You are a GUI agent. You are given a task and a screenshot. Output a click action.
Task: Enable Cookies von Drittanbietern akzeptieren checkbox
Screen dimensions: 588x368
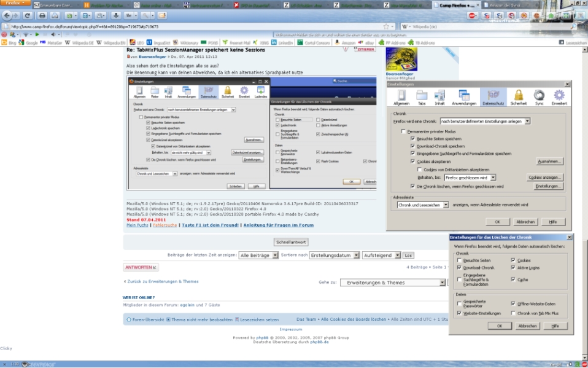pyautogui.click(x=420, y=170)
